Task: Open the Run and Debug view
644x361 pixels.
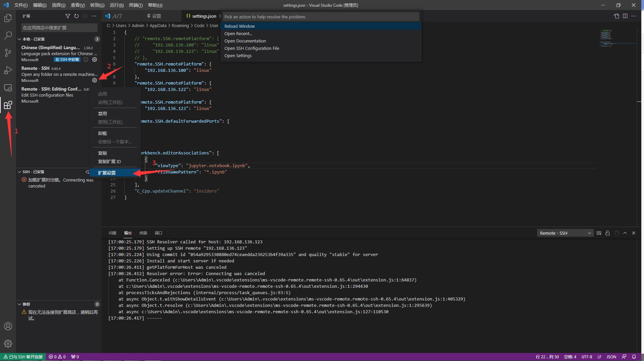Action: coord(8,71)
